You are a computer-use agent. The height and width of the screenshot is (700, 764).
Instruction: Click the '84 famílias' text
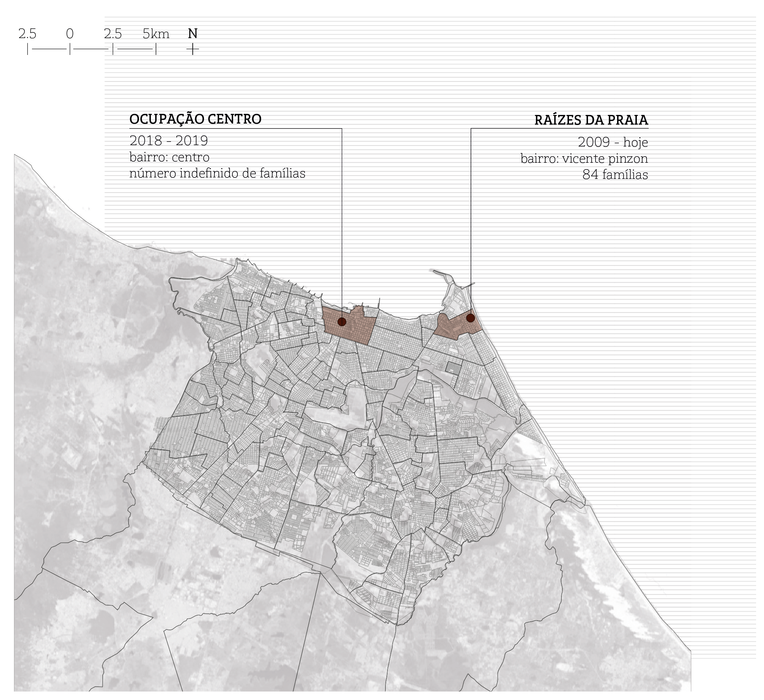(615, 175)
